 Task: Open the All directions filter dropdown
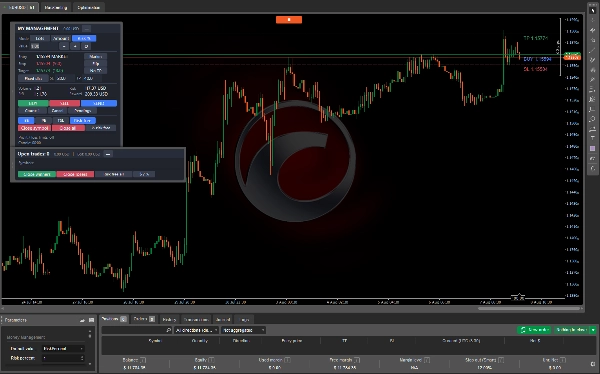(x=196, y=330)
